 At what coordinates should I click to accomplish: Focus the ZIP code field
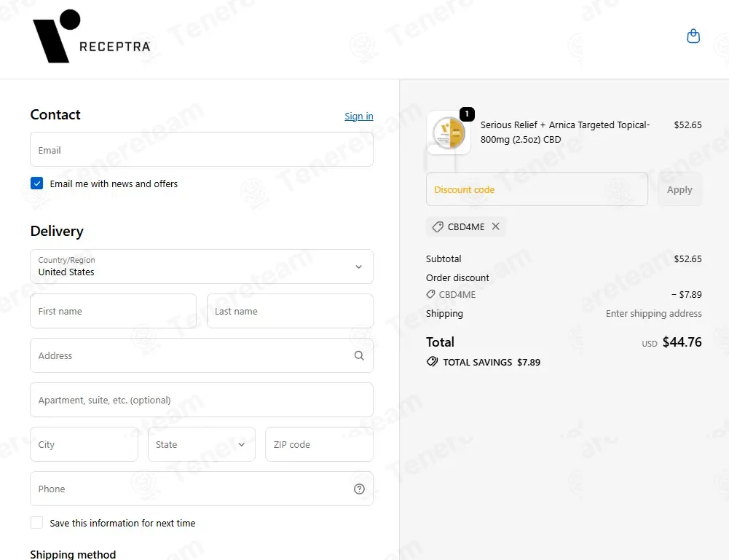[319, 444]
